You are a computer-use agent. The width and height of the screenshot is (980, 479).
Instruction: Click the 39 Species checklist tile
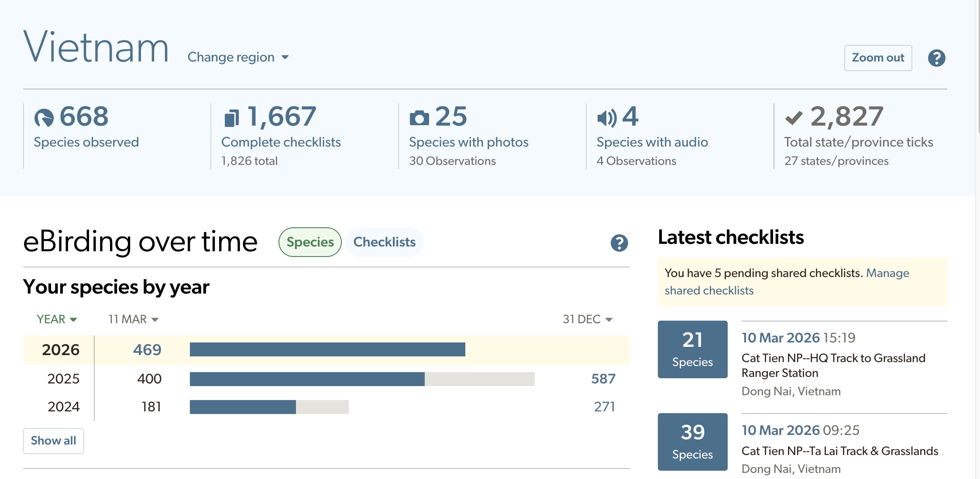click(692, 441)
